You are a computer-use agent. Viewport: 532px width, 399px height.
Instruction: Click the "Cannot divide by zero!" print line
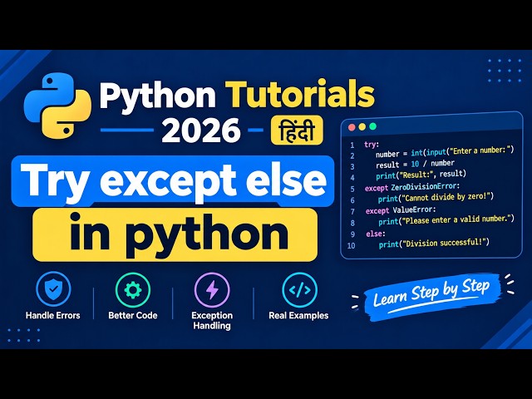tap(436, 198)
